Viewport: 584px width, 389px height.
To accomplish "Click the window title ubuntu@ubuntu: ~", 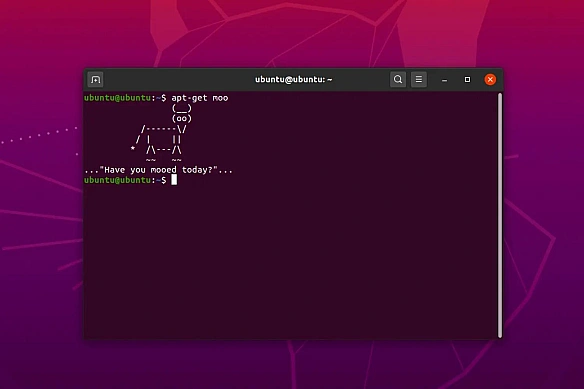I will click(293, 79).
